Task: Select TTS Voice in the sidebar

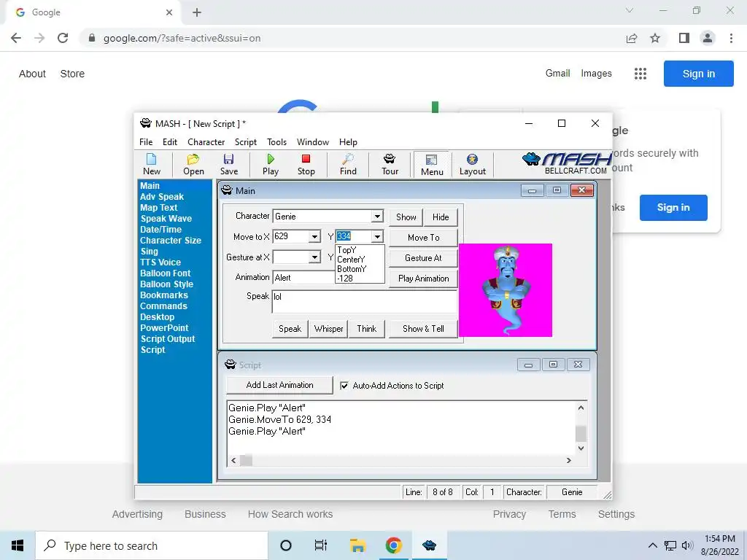Action: [160, 262]
